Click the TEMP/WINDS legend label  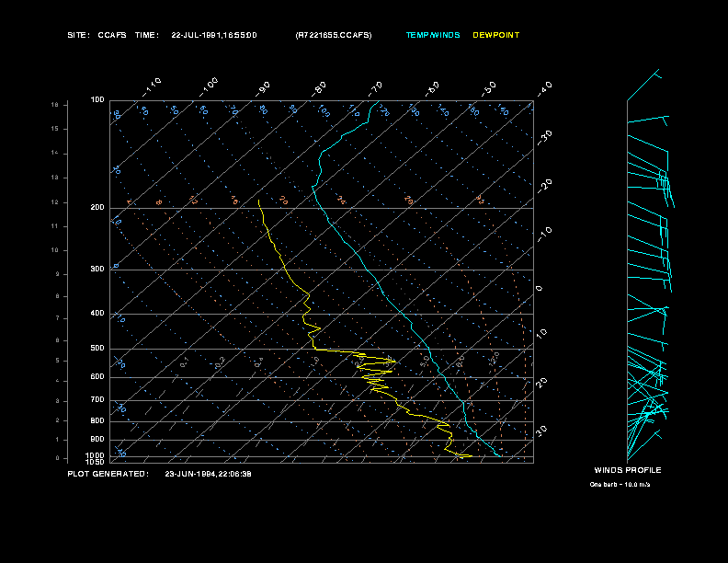point(433,35)
